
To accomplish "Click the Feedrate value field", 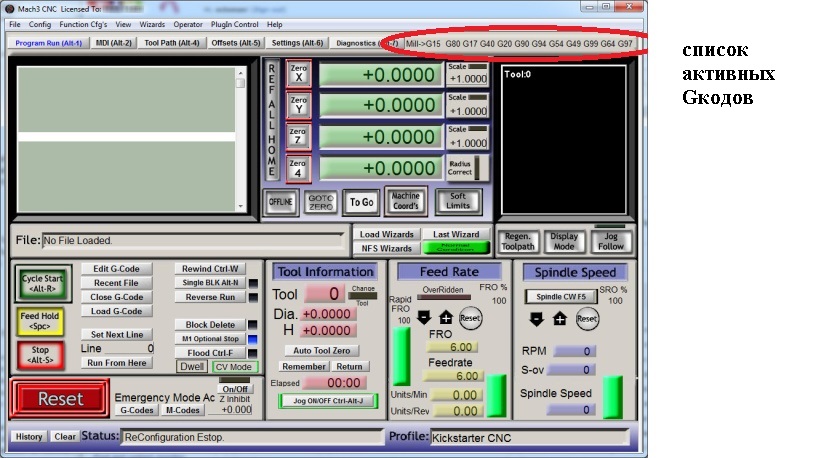I will pos(452,376).
